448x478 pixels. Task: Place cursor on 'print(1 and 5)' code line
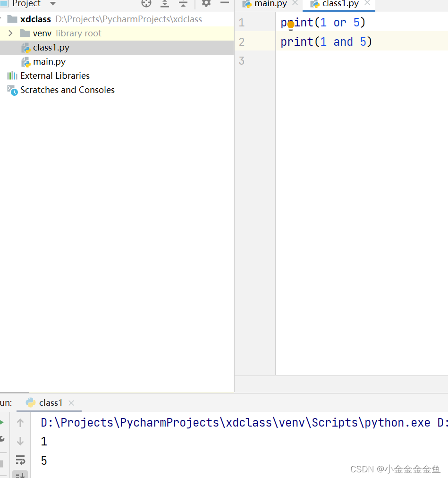(326, 42)
